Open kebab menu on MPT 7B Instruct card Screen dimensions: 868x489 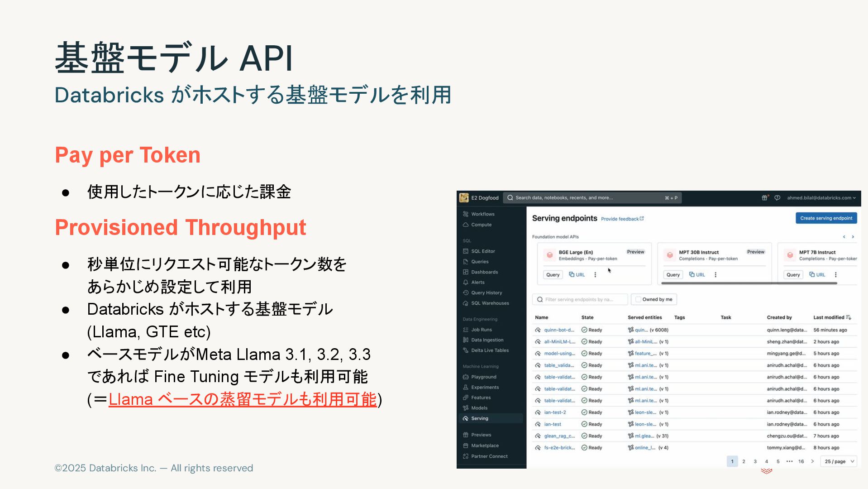(x=836, y=275)
